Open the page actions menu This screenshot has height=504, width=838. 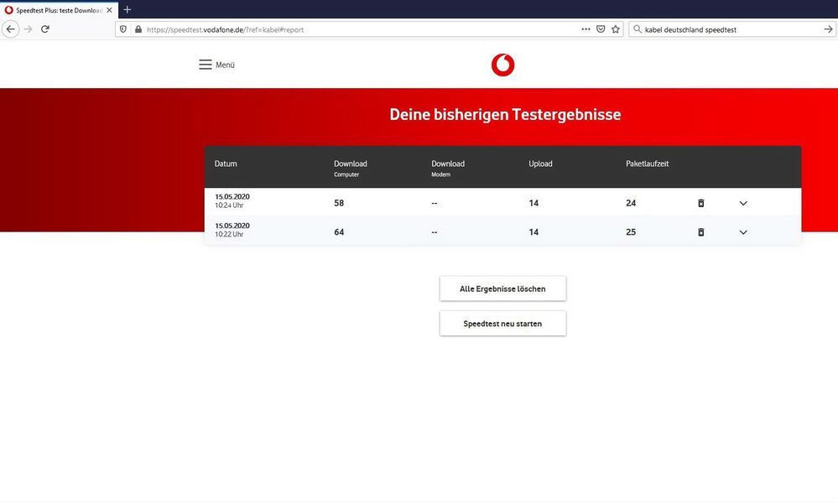(x=586, y=29)
